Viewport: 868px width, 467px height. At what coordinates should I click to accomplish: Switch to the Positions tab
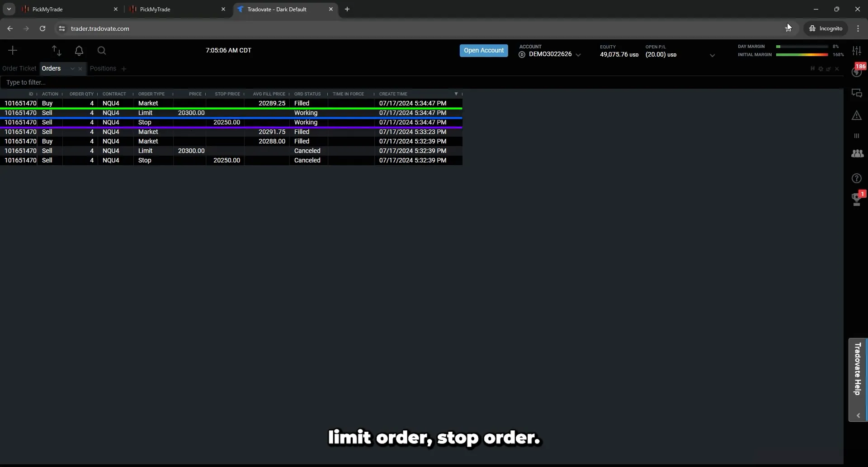(x=103, y=68)
